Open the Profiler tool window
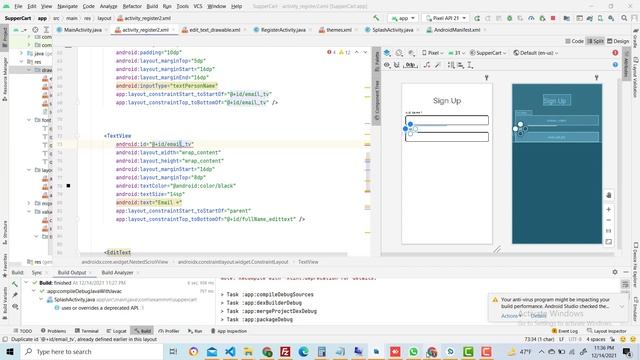The width and height of the screenshot is (640, 360). pos(169,331)
